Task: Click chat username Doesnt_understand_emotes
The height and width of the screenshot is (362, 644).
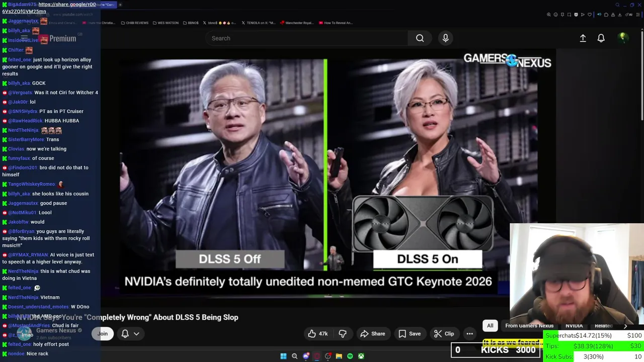Action: click(x=38, y=307)
